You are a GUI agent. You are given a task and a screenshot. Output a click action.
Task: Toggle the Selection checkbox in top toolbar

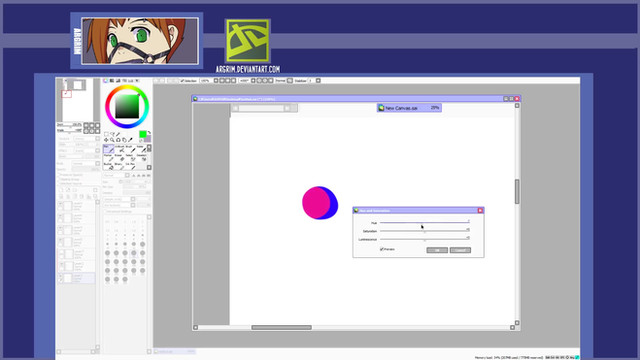click(182, 81)
